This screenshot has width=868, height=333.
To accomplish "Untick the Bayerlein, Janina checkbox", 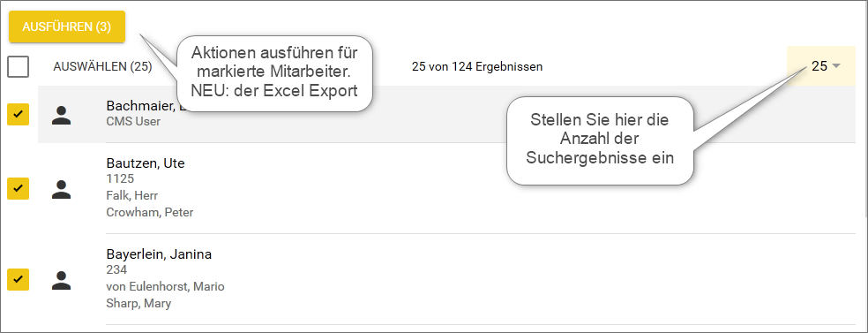I will click(19, 279).
